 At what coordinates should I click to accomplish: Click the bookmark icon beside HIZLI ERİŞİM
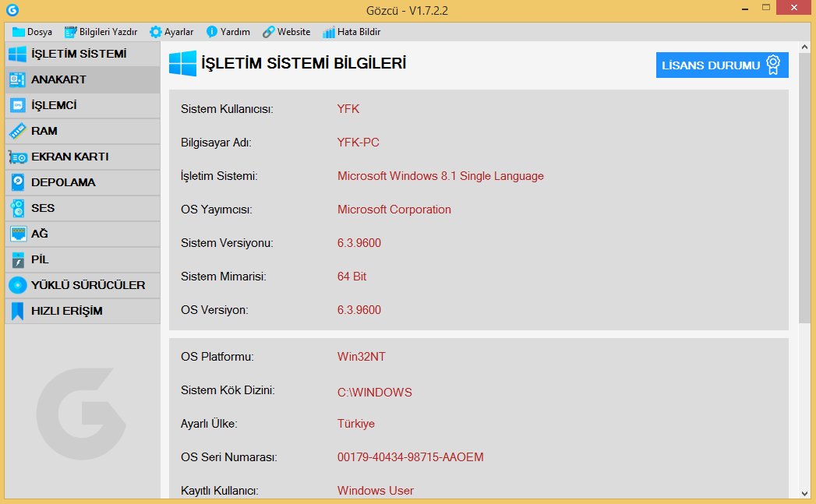(17, 311)
